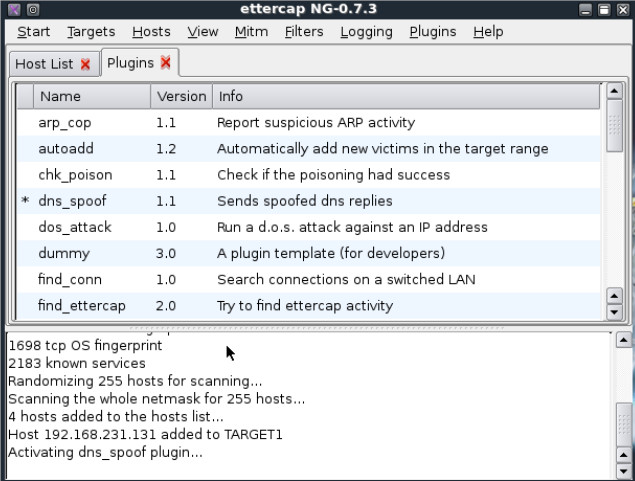Sort plugins by Info column header
This screenshot has width=635, height=481.
tap(406, 96)
